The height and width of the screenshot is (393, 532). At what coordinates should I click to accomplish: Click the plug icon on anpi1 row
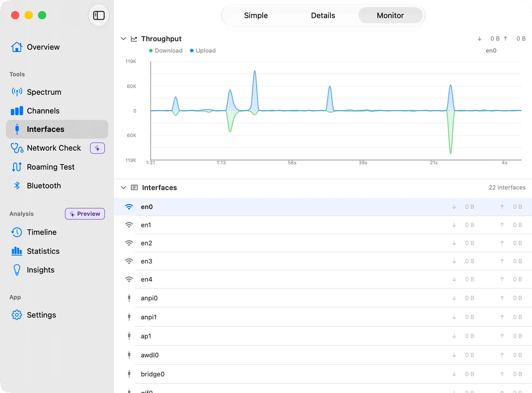[129, 317]
